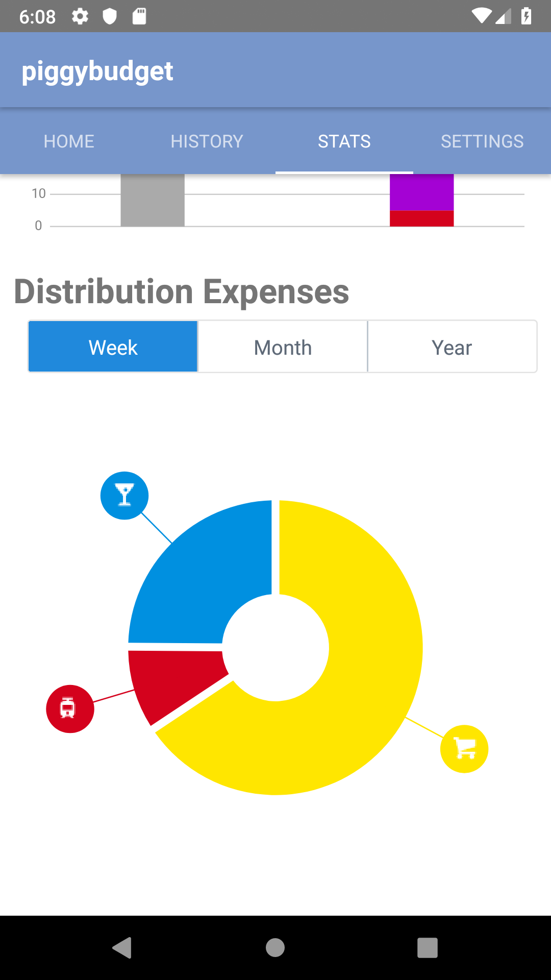The image size is (551, 980).
Task: Switch distribution period to Year
Action: 452,347
